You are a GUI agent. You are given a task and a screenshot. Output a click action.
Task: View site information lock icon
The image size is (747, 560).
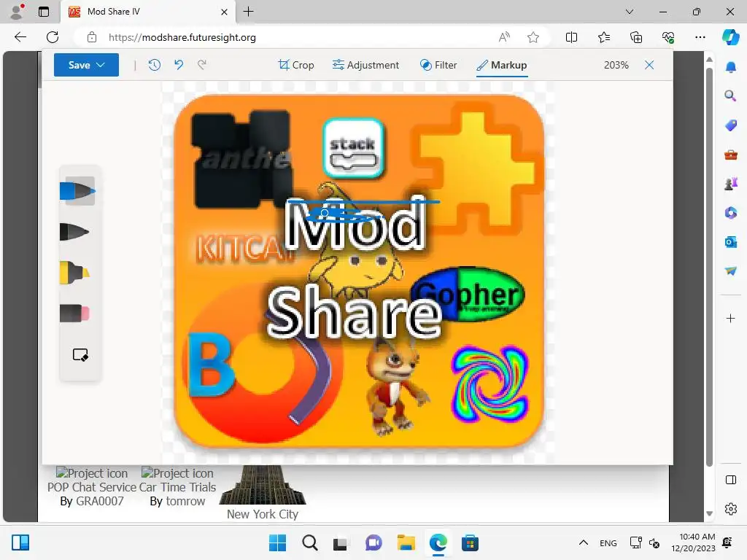coord(92,37)
